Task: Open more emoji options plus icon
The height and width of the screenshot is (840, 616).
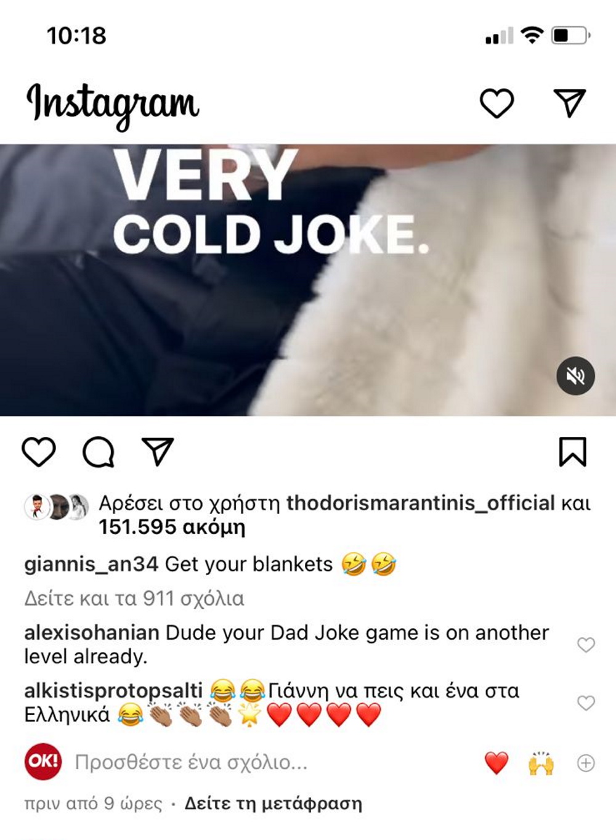Action: 585,763
